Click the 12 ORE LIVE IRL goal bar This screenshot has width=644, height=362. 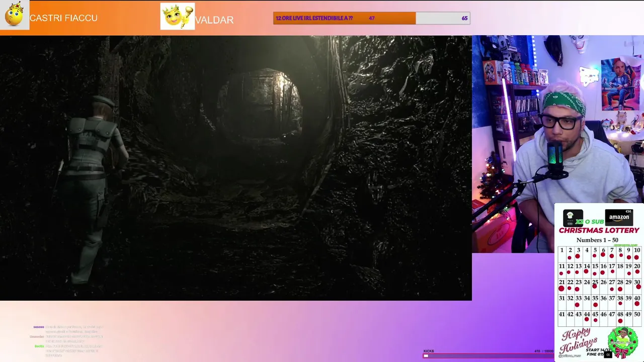(x=372, y=18)
